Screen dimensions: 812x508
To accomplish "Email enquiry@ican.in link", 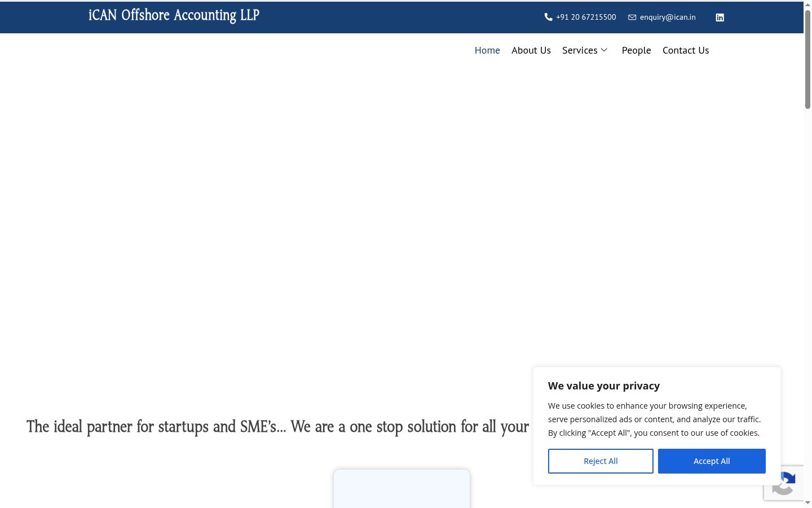I will [668, 17].
